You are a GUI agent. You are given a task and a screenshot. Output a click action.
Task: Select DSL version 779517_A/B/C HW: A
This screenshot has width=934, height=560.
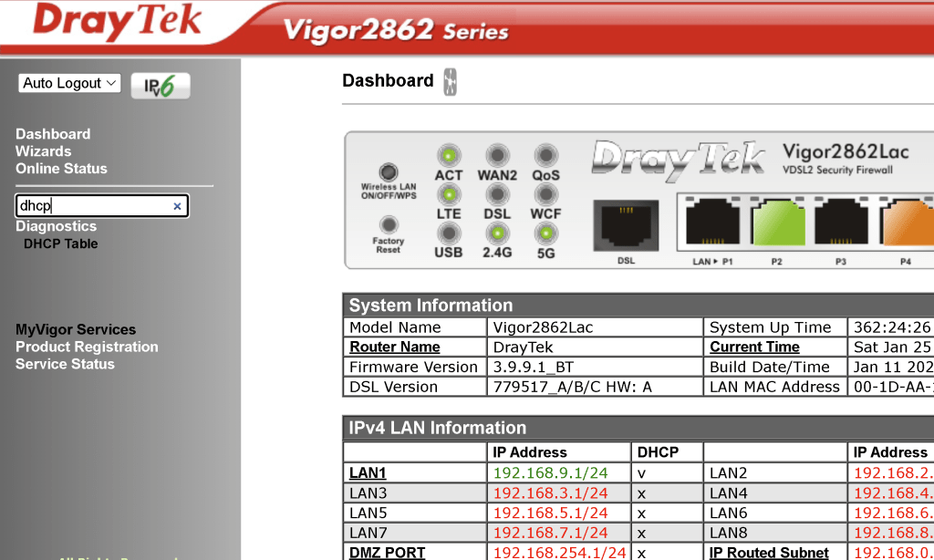click(573, 388)
